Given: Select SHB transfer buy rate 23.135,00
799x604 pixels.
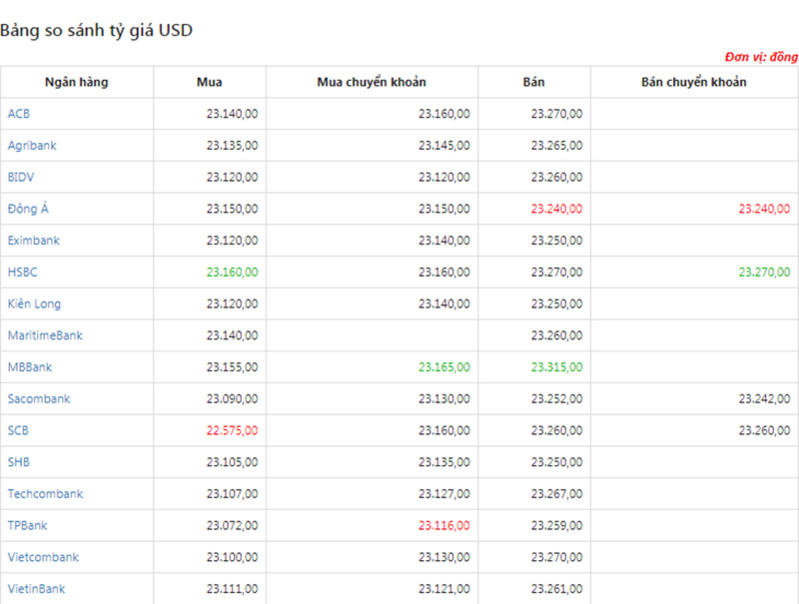Looking at the screenshot, I should [444, 462].
